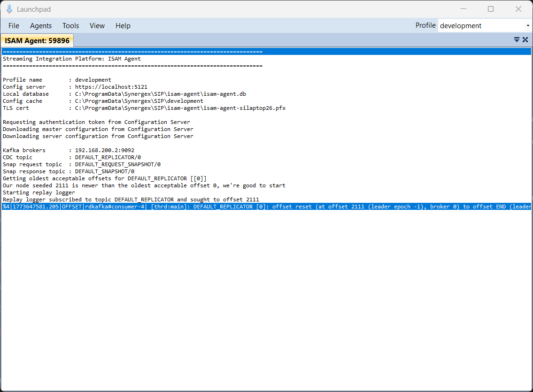Maximize the Launchpad window
533x392 pixels.
(491, 9)
